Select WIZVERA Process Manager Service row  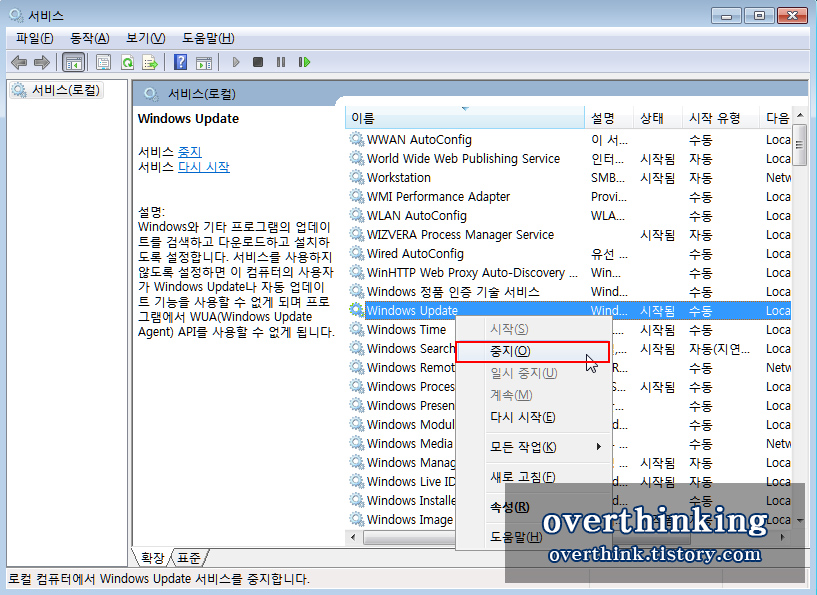click(570, 234)
